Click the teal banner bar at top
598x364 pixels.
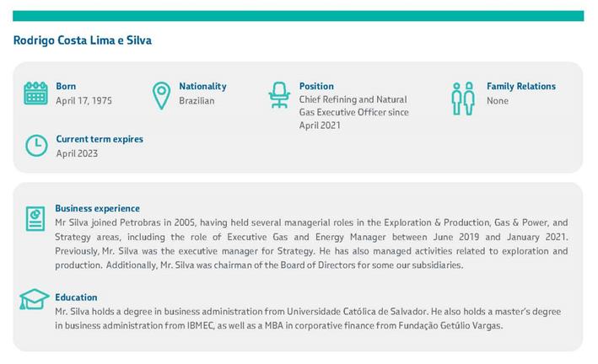click(x=299, y=16)
